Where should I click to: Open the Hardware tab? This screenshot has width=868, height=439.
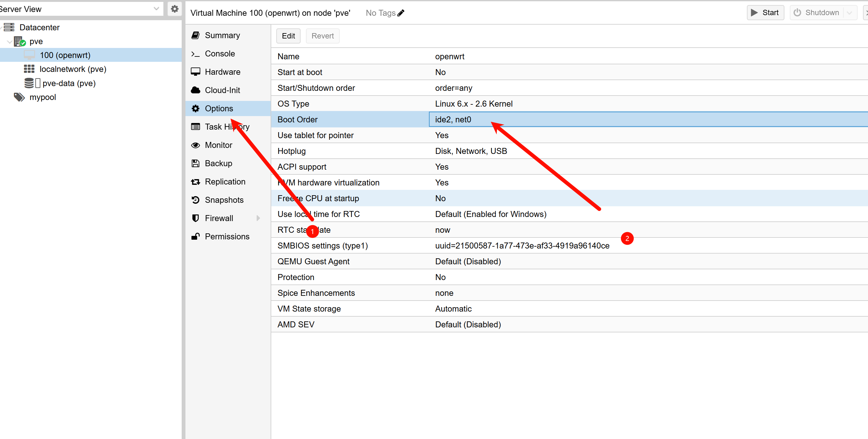pyautogui.click(x=222, y=72)
